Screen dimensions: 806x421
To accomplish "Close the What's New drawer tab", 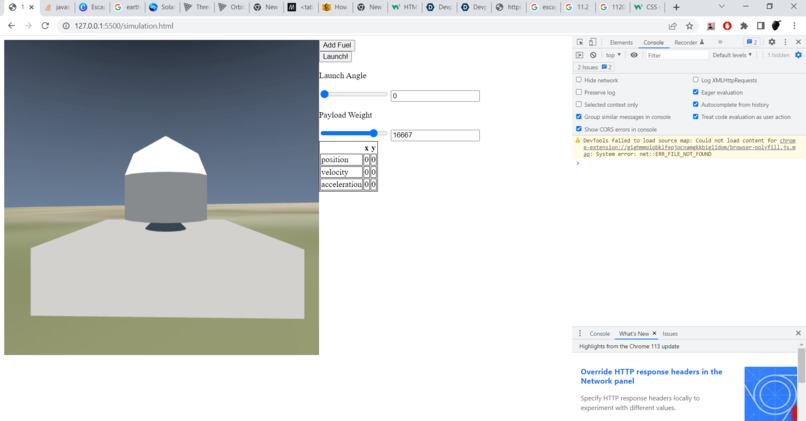I will (654, 334).
